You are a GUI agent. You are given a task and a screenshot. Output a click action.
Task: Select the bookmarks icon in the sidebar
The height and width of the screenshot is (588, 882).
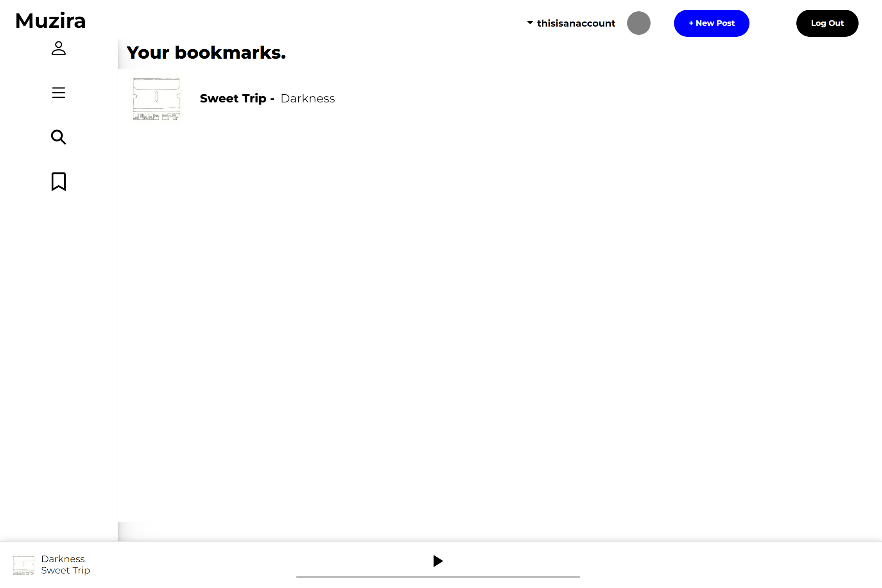(x=59, y=181)
